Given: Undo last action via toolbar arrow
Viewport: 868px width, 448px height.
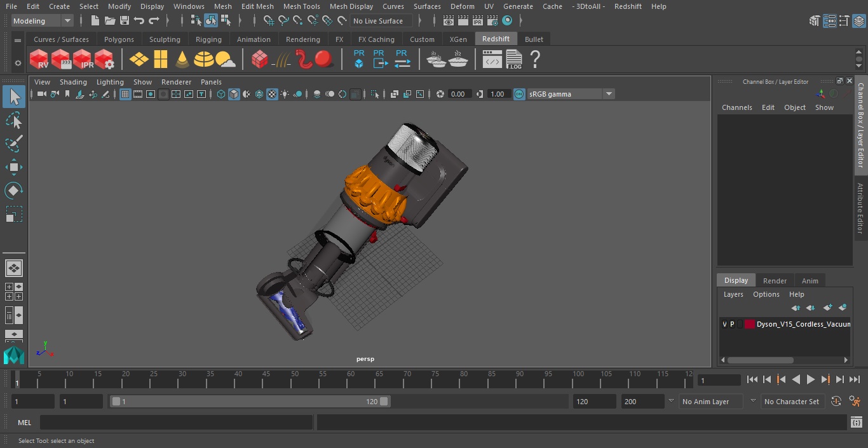Looking at the screenshot, I should point(139,21).
